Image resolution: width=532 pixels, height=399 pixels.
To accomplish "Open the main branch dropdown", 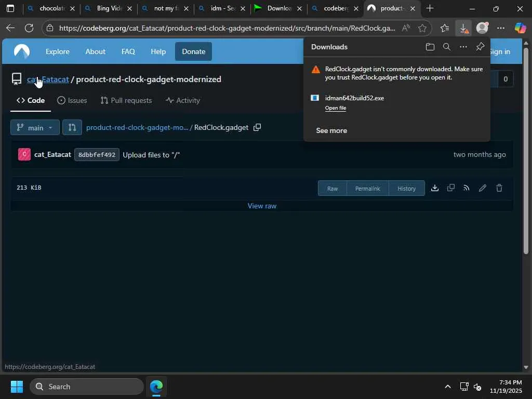I will (x=35, y=128).
